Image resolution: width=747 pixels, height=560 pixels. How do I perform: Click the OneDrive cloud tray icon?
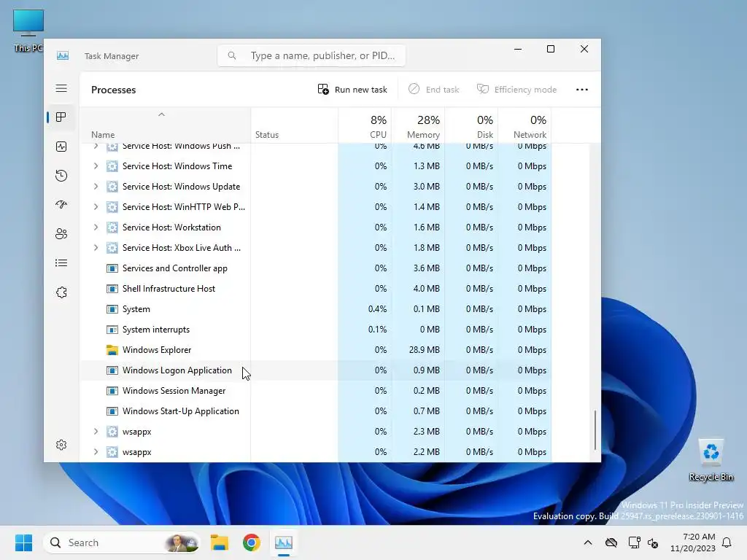[611, 542]
